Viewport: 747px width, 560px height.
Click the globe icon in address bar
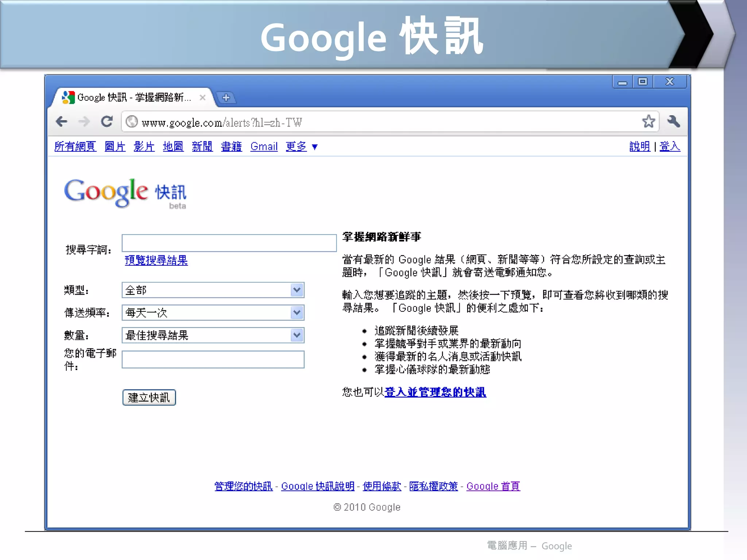point(132,122)
